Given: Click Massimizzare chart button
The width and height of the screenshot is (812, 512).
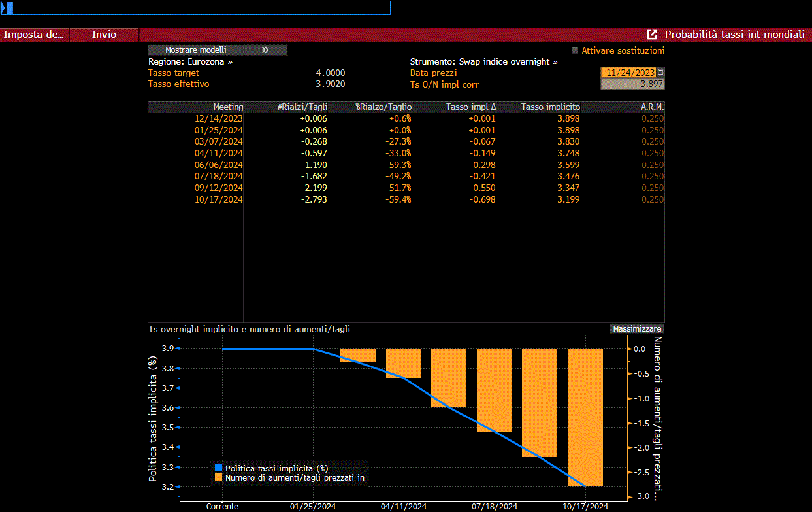Looking at the screenshot, I should (x=638, y=329).
